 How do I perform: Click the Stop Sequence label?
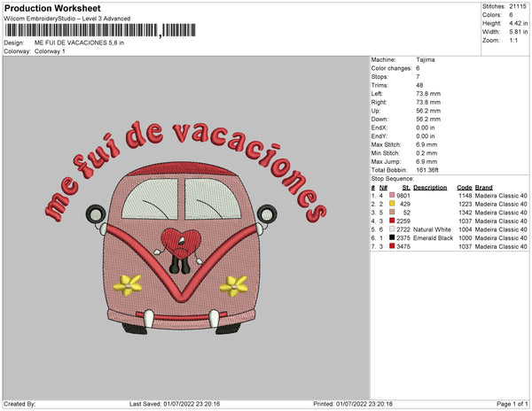[x=393, y=178]
